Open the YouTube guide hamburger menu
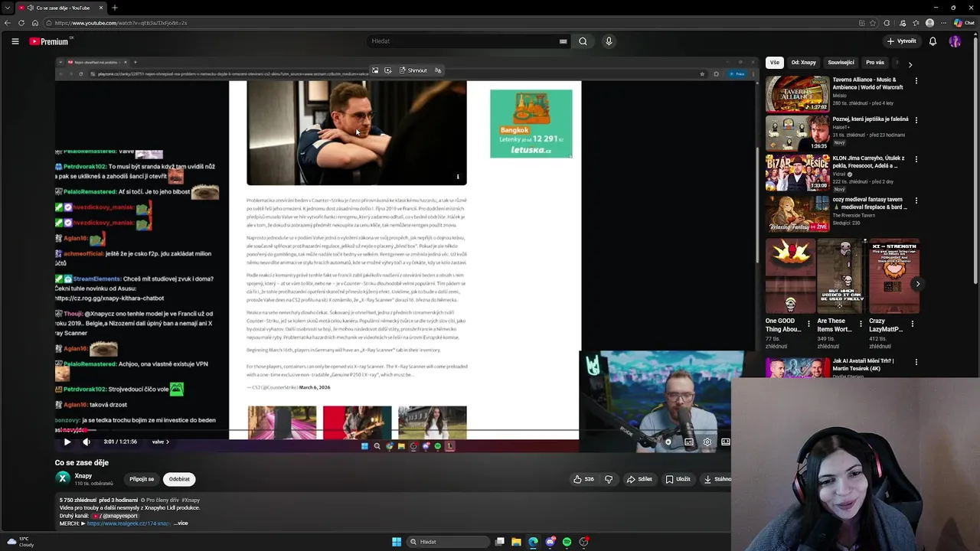 (15, 41)
